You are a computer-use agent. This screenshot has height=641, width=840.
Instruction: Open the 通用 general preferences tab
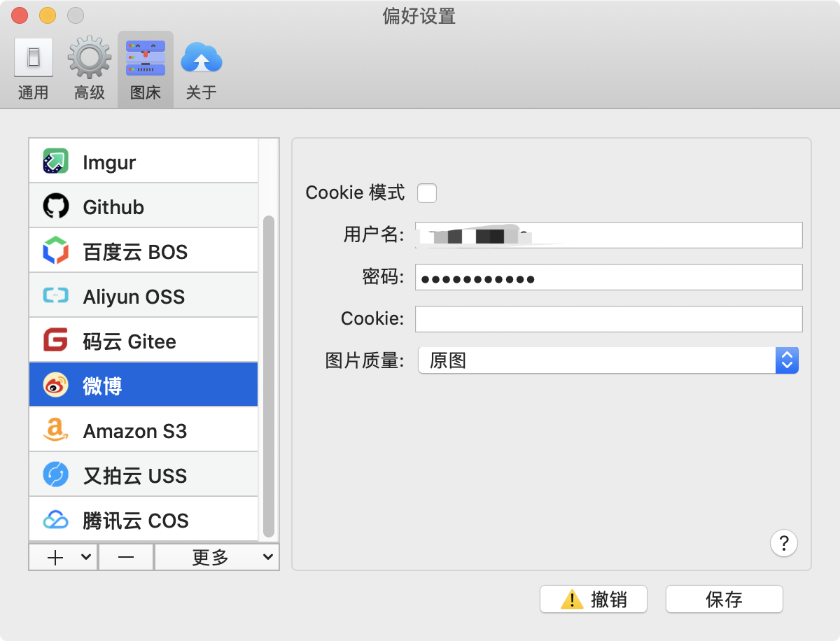click(34, 69)
